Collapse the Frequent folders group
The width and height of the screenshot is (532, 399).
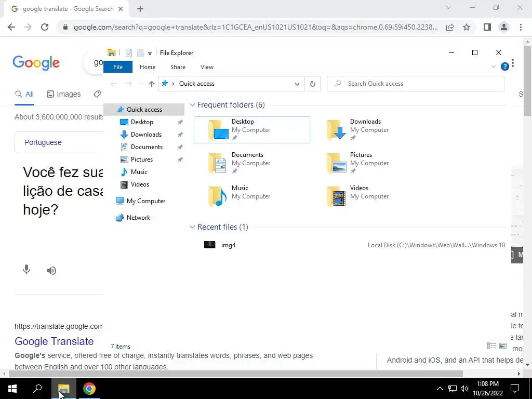coord(192,105)
